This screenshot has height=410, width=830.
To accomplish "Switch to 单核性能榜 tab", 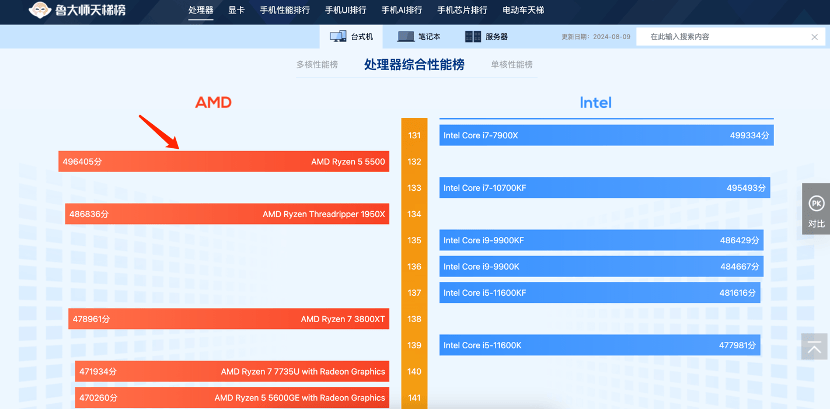I will coord(510,65).
